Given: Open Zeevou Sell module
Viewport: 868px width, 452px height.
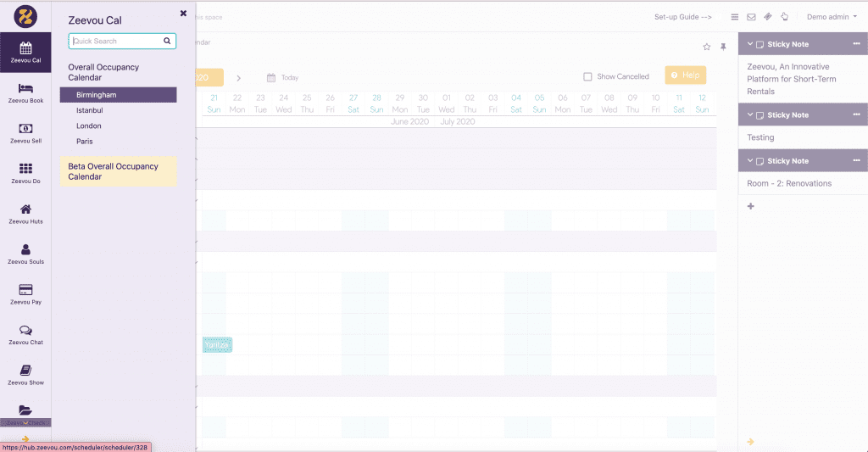Looking at the screenshot, I should [25, 133].
